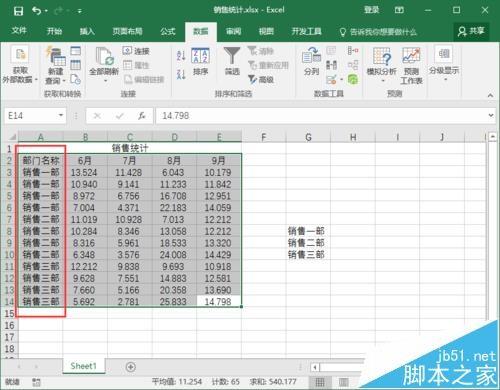Click the Share button
This screenshot has height=390, width=500.
[471, 31]
